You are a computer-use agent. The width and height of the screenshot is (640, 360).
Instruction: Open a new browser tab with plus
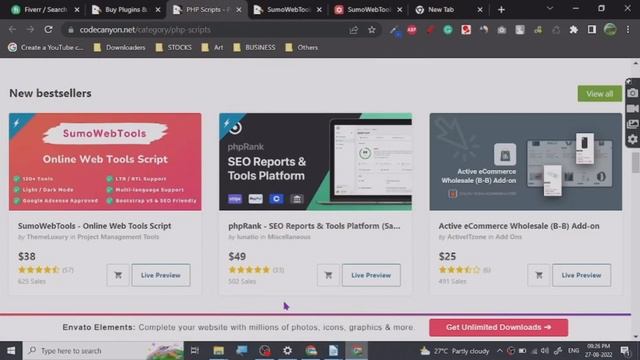[501, 9]
